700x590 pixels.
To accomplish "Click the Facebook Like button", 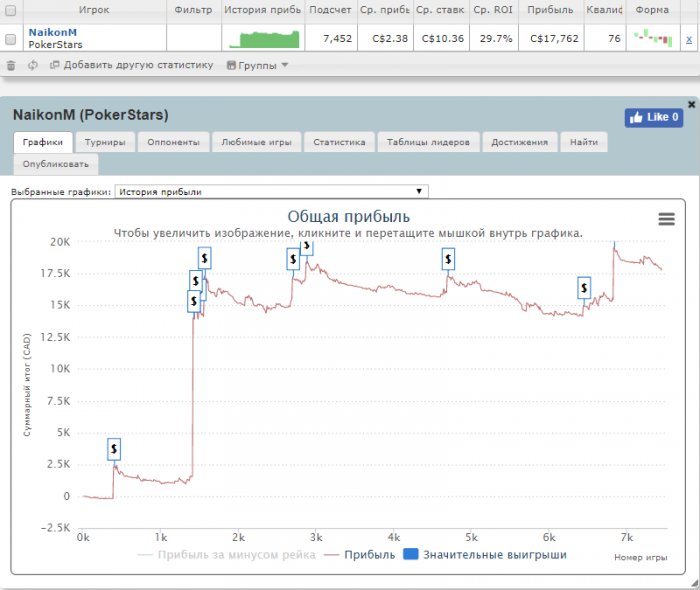I will (x=654, y=118).
